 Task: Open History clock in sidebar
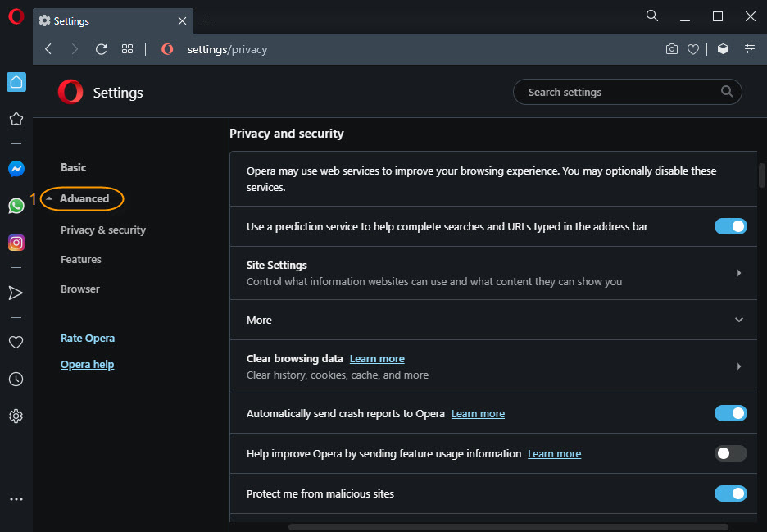(16, 379)
